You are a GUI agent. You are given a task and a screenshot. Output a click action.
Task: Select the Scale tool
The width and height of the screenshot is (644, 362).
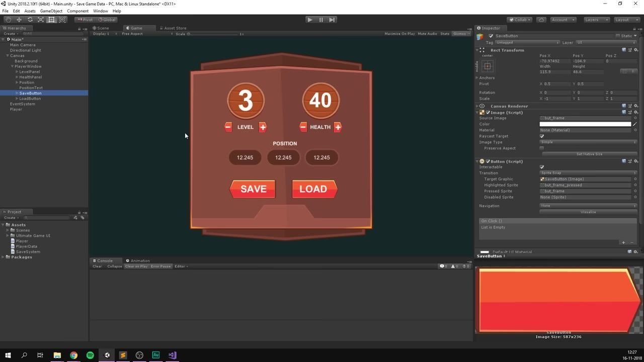click(41, 20)
